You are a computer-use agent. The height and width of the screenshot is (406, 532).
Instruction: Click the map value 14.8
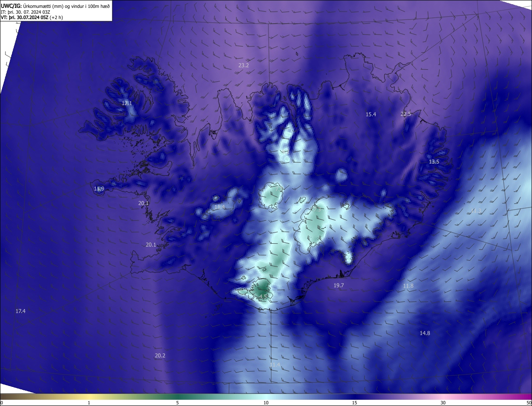[425, 333]
